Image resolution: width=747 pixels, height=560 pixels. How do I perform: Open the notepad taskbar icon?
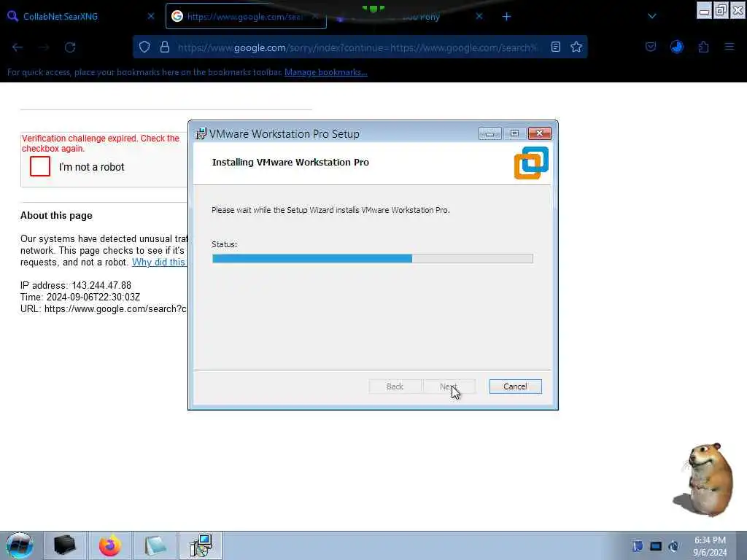point(155,545)
